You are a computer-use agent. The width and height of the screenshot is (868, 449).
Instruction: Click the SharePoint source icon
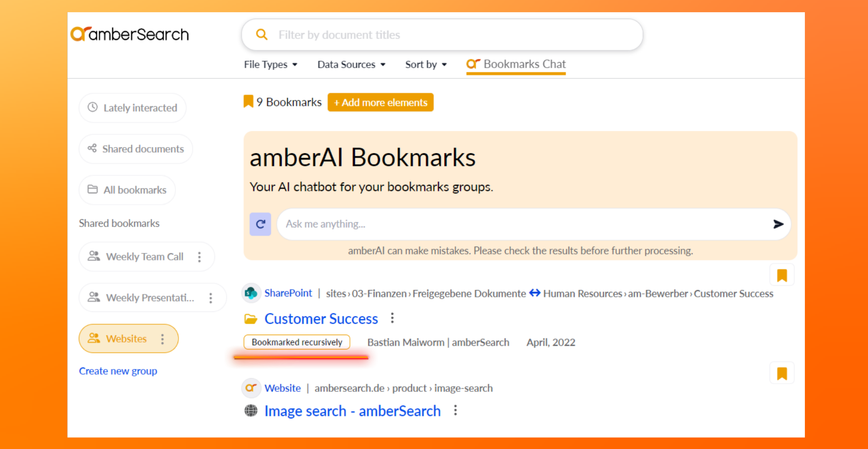251,293
